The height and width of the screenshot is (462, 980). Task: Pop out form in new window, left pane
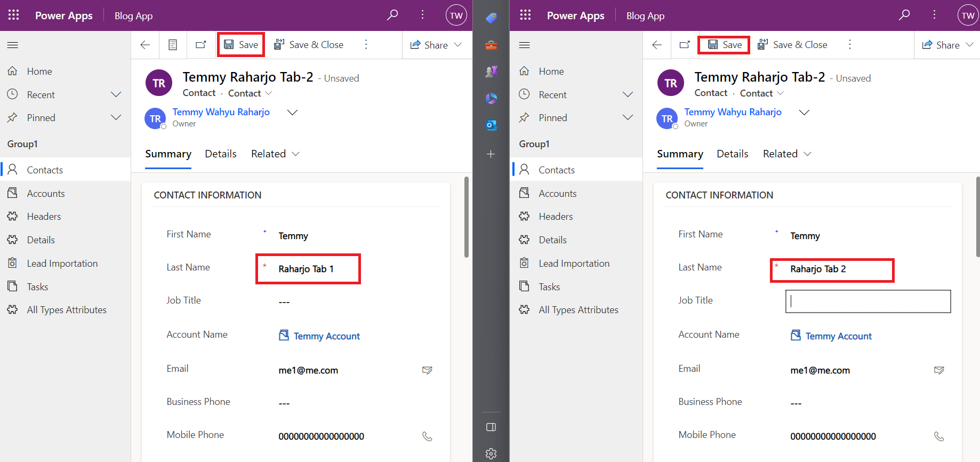[200, 45]
